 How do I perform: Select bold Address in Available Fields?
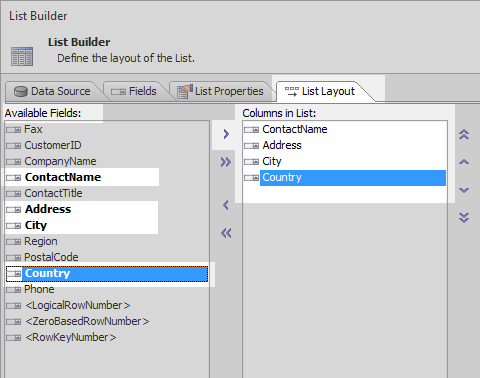(x=48, y=209)
